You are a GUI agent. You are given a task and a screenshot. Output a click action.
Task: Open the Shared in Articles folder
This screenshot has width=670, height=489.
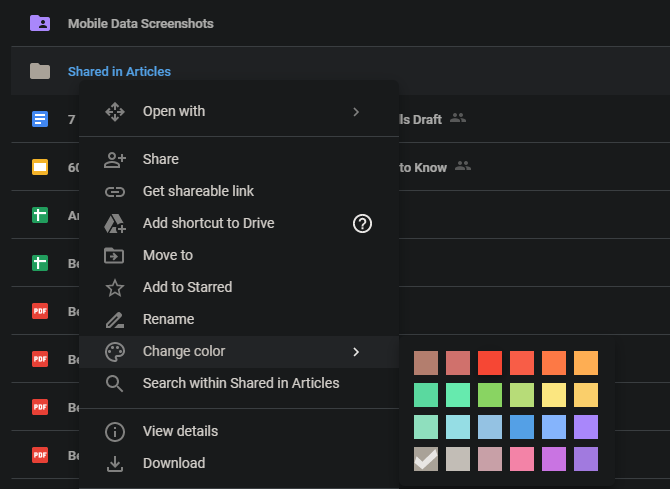tap(119, 71)
